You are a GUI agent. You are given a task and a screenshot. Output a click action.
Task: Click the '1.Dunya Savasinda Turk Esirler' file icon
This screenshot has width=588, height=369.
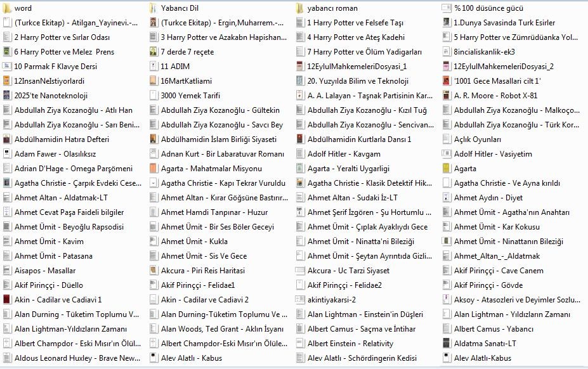pos(447,22)
